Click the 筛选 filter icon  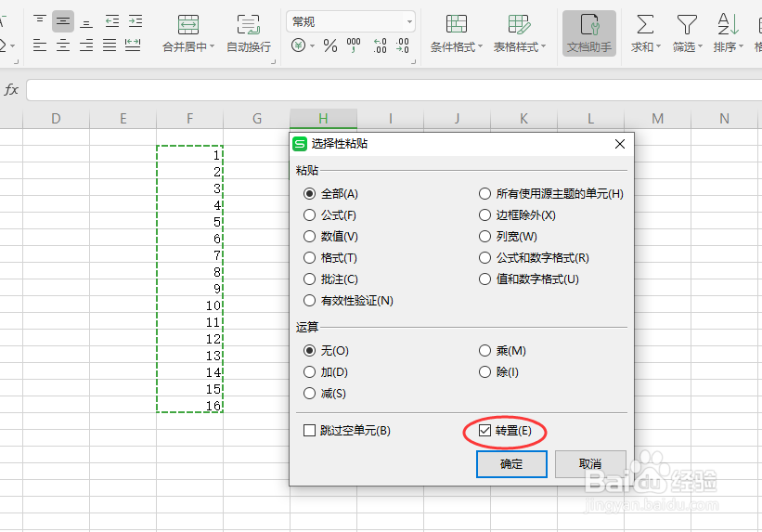coord(687,24)
